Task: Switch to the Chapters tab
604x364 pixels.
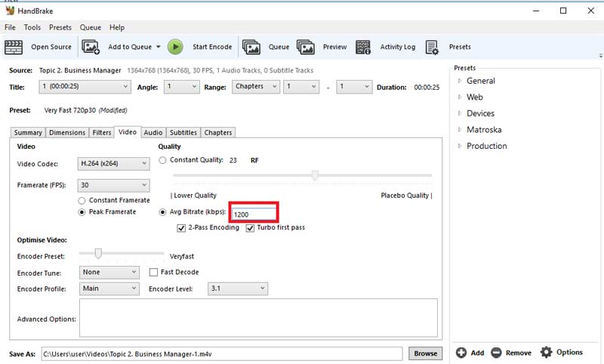Action: (x=218, y=132)
